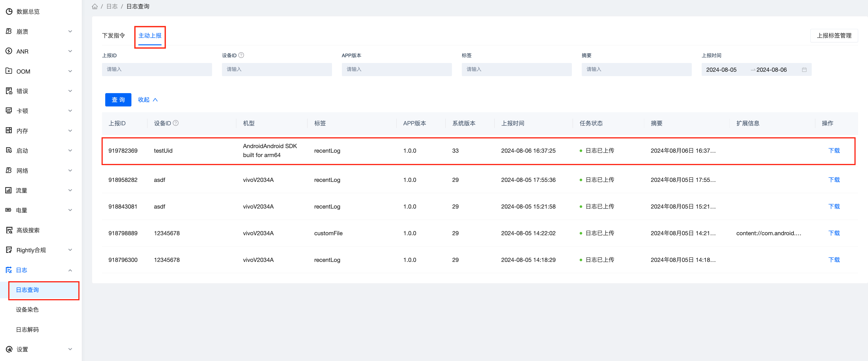Expand the 崩溃 menu chevron
Viewport: 868px width, 361px height.
[x=70, y=31]
